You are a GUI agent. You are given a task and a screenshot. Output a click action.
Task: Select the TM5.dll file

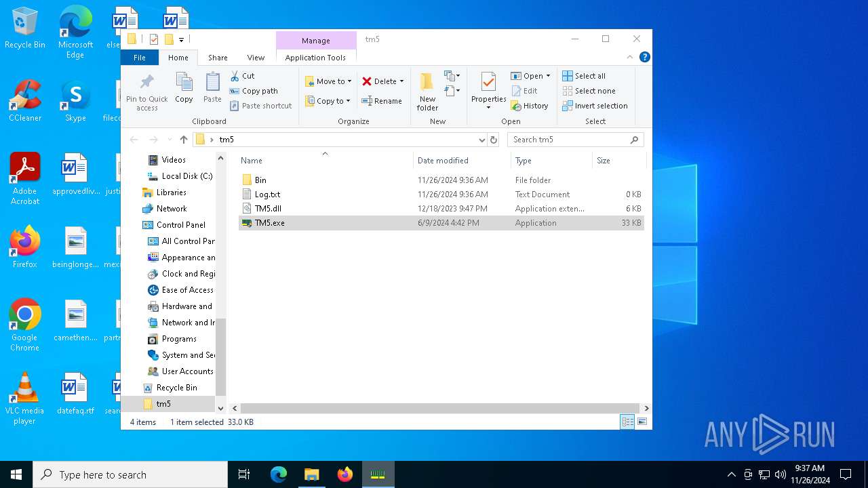pos(441,209)
